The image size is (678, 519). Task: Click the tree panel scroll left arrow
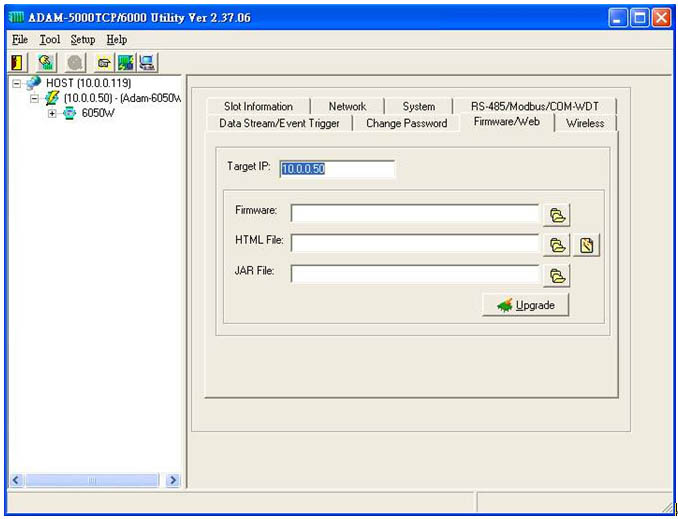16,480
